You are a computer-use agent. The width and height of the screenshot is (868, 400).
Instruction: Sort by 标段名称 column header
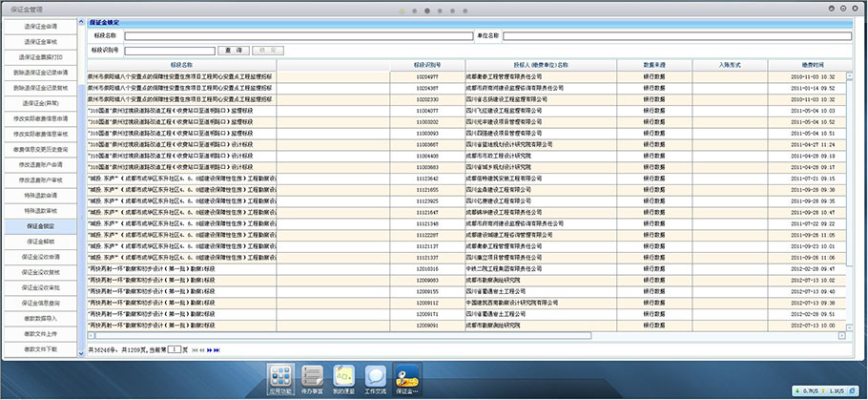[182, 65]
